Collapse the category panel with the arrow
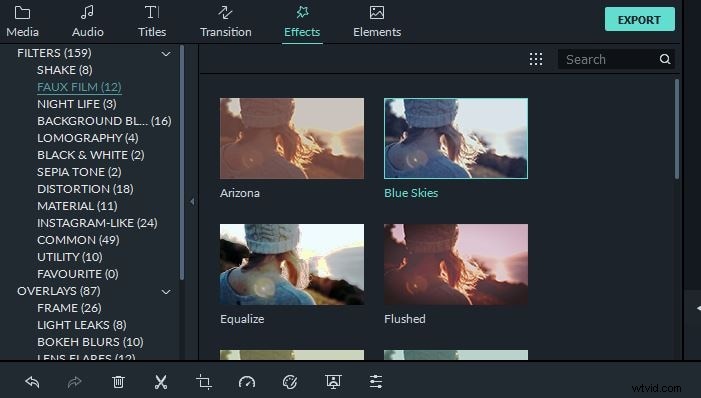 tap(192, 202)
